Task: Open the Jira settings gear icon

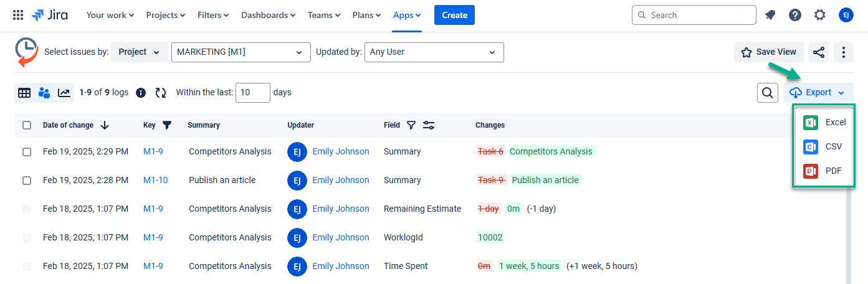Action: pos(820,15)
